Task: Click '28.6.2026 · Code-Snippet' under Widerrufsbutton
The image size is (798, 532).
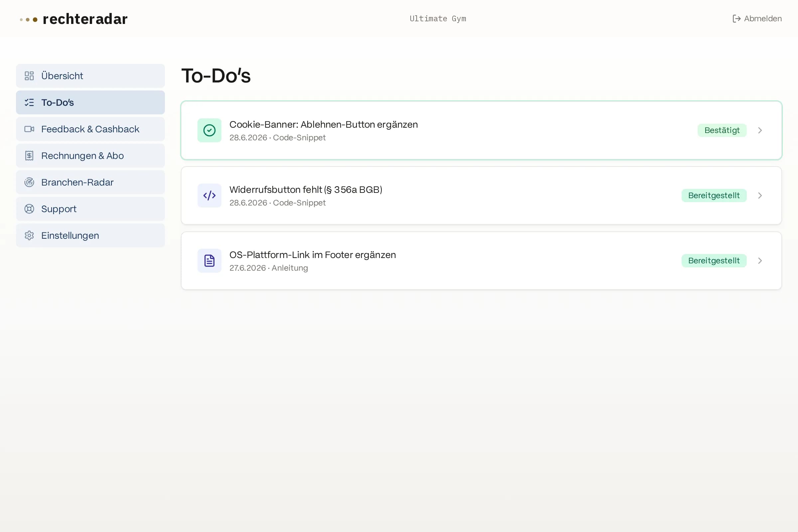Action: (278, 203)
